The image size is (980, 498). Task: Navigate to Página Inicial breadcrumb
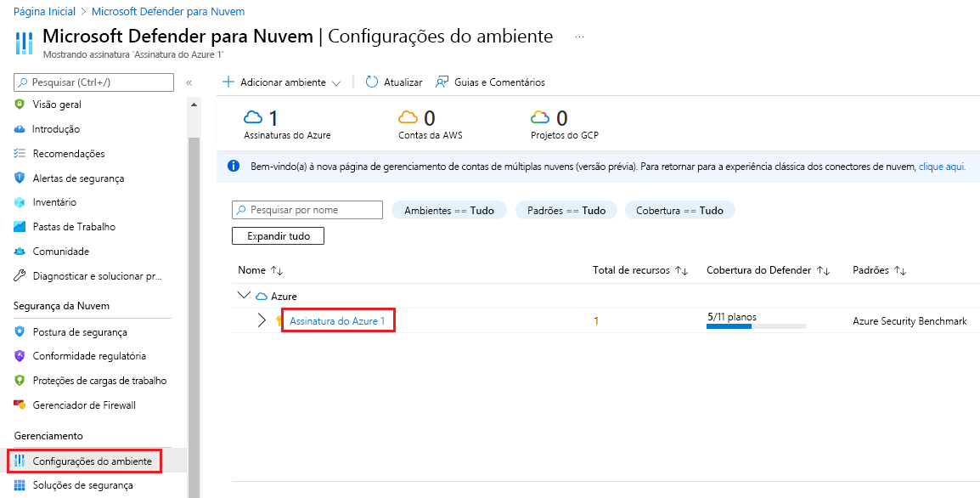pos(44,10)
